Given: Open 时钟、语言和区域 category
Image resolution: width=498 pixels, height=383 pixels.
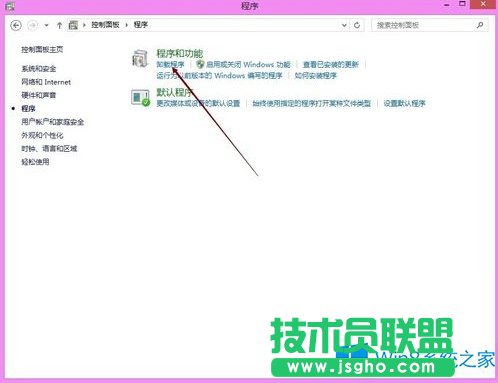Looking at the screenshot, I should (49, 149).
